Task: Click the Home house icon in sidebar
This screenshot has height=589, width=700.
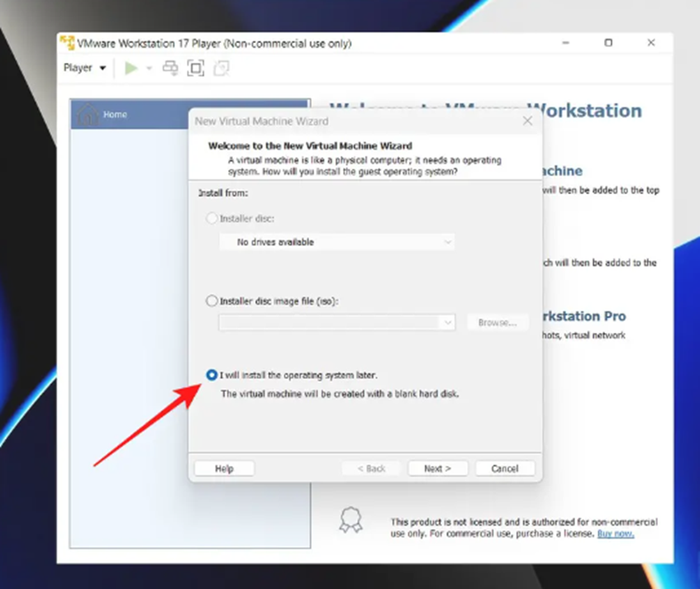Action: (88, 114)
